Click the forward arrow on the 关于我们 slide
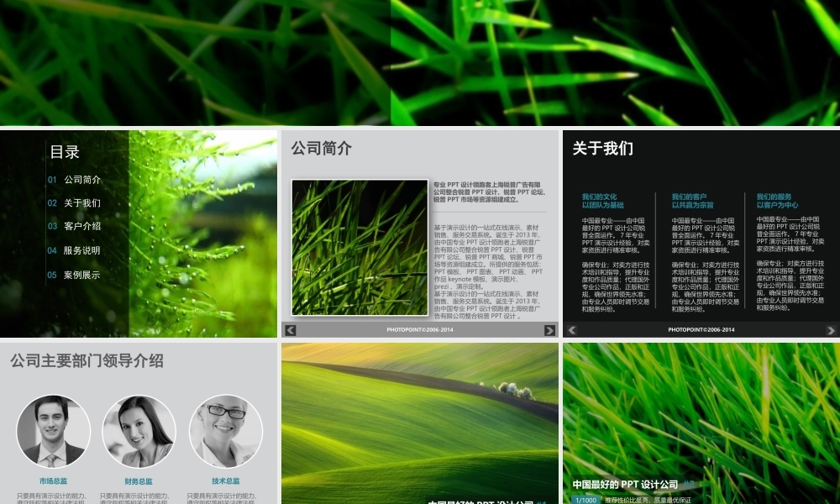Screen dimensions: 840x504 (x=830, y=329)
